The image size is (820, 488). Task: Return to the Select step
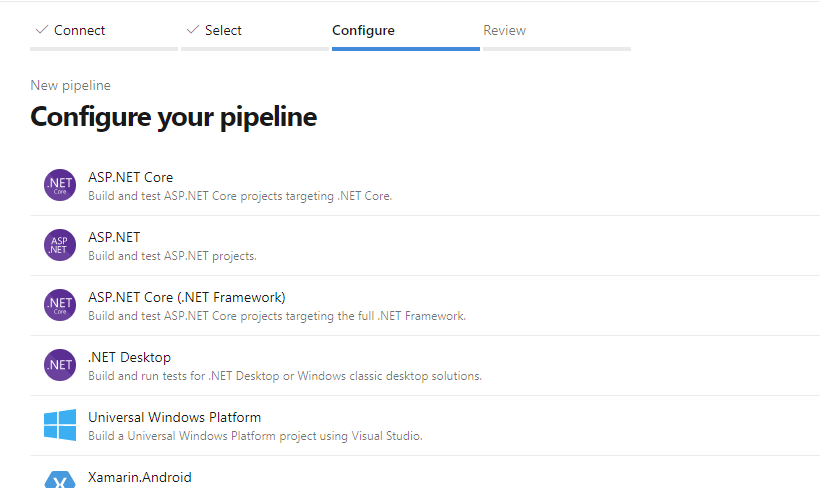coord(223,30)
